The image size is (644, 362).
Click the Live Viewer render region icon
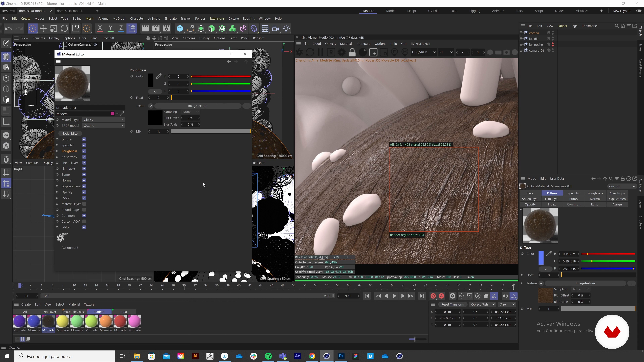[373, 52]
